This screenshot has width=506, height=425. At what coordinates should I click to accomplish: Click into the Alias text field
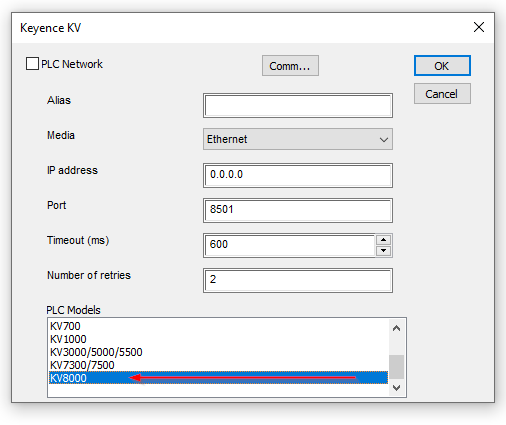pyautogui.click(x=298, y=106)
